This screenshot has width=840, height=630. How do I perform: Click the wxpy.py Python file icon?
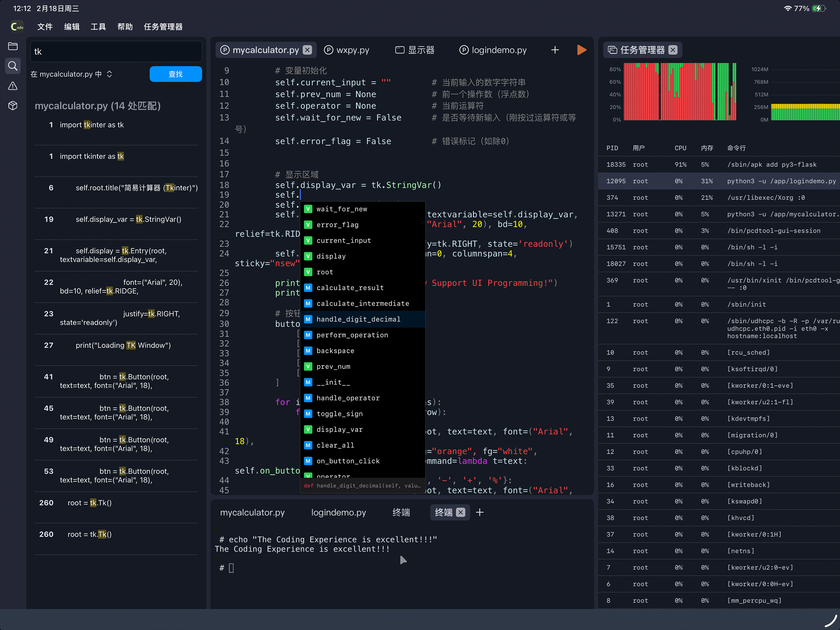(328, 50)
